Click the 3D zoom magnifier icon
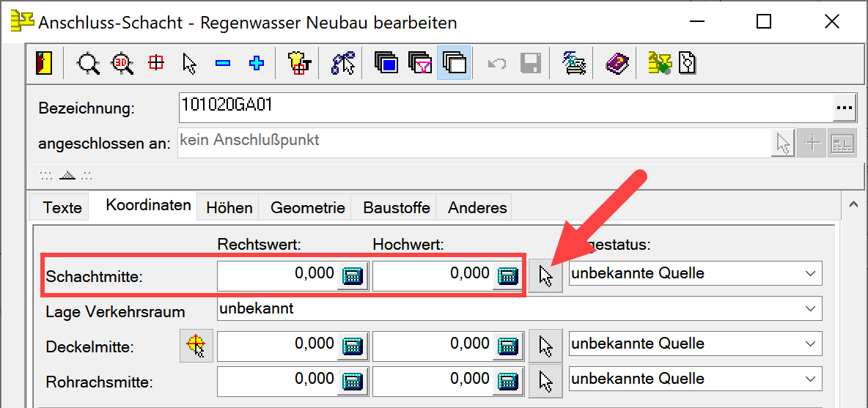868x408 pixels. tap(122, 64)
